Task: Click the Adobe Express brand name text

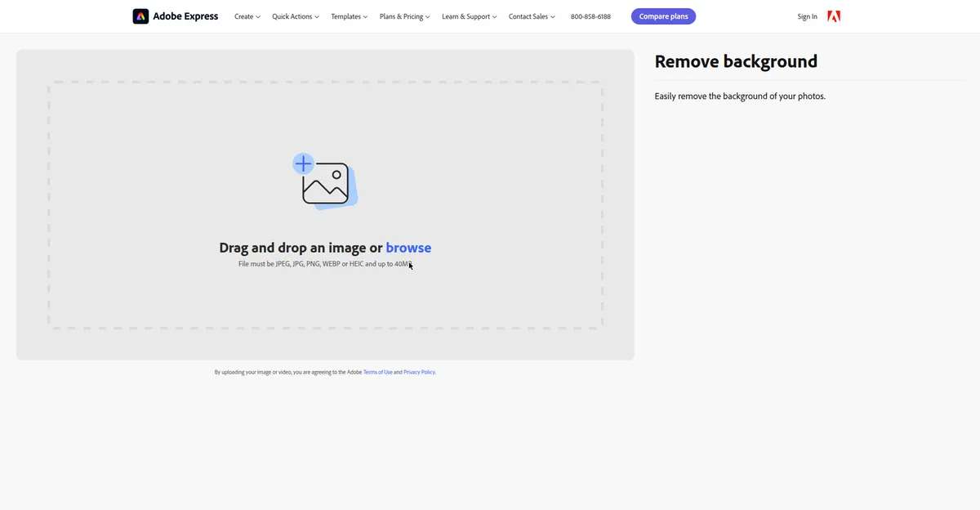Action: point(185,16)
